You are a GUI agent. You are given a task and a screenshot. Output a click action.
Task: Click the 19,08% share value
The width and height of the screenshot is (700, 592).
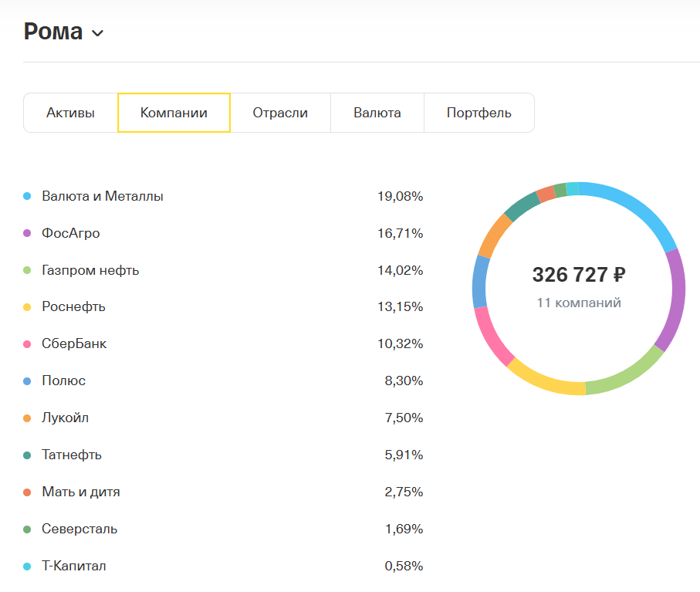pos(400,196)
